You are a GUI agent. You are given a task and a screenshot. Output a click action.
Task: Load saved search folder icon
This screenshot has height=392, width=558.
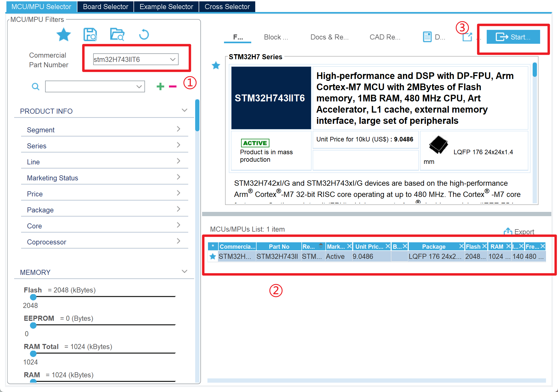[117, 35]
